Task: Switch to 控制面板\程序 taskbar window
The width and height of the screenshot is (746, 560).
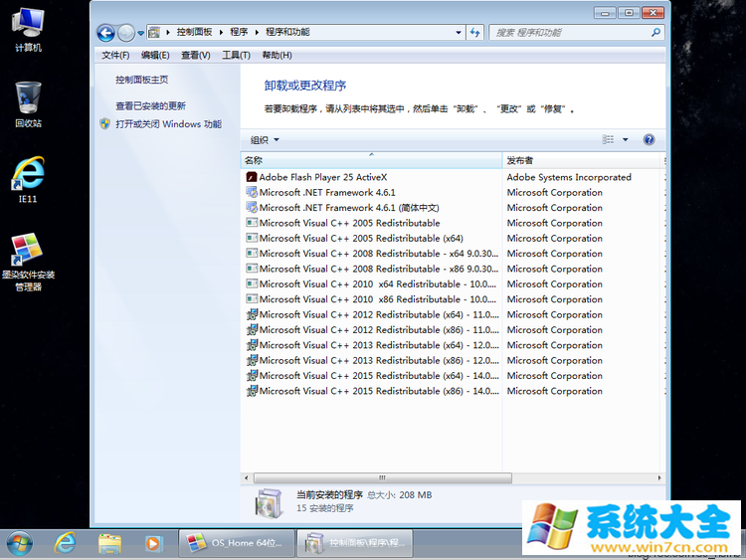Action: click(355, 543)
